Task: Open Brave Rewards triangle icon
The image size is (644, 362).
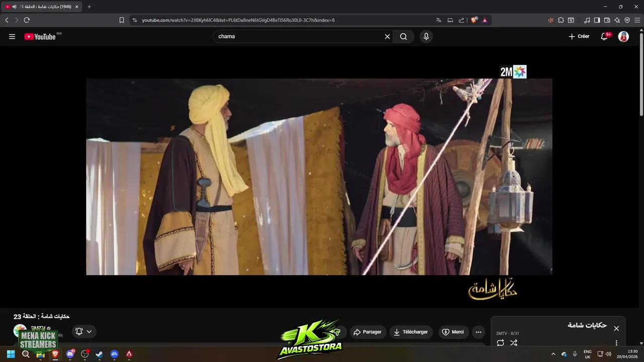Action: (485, 20)
